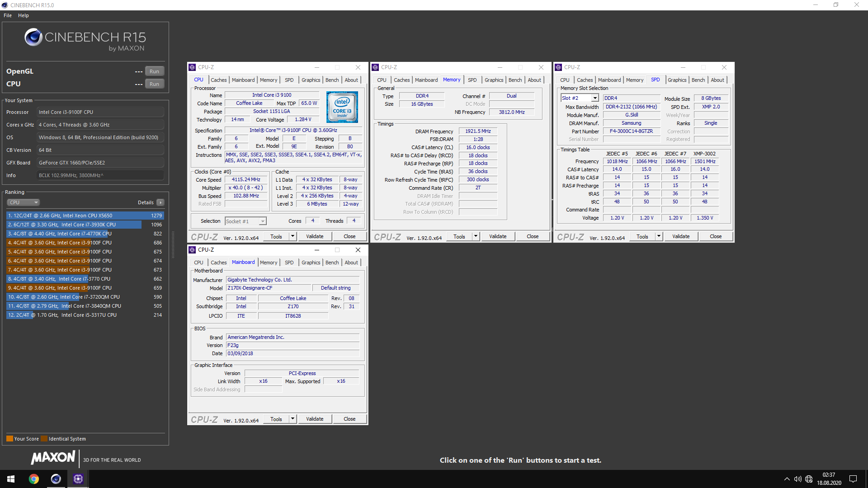Click the DRAM Frequency value 1921.5 MHz
The height and width of the screenshot is (488, 868).
click(478, 131)
